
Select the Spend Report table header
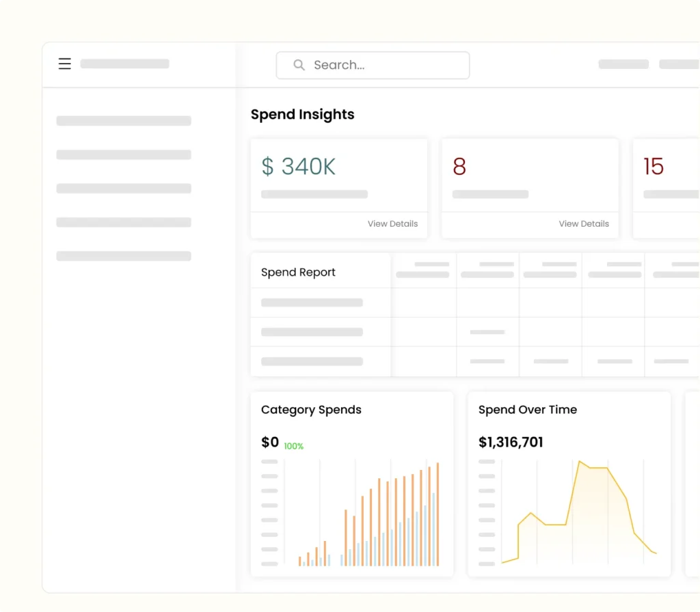pyautogui.click(x=298, y=272)
